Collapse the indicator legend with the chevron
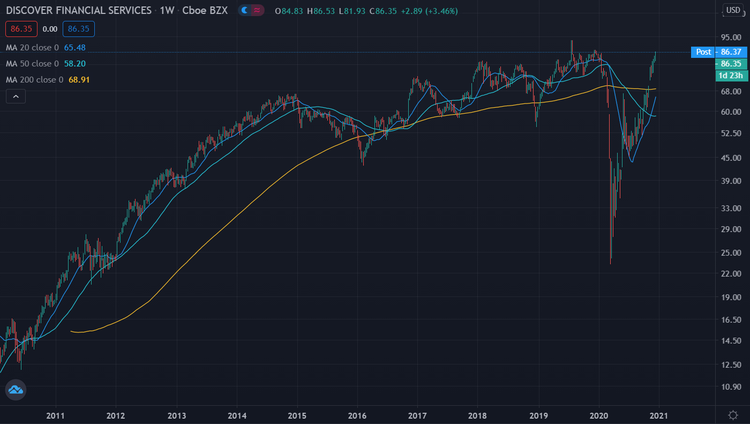This screenshot has height=424, width=750. 16,97
